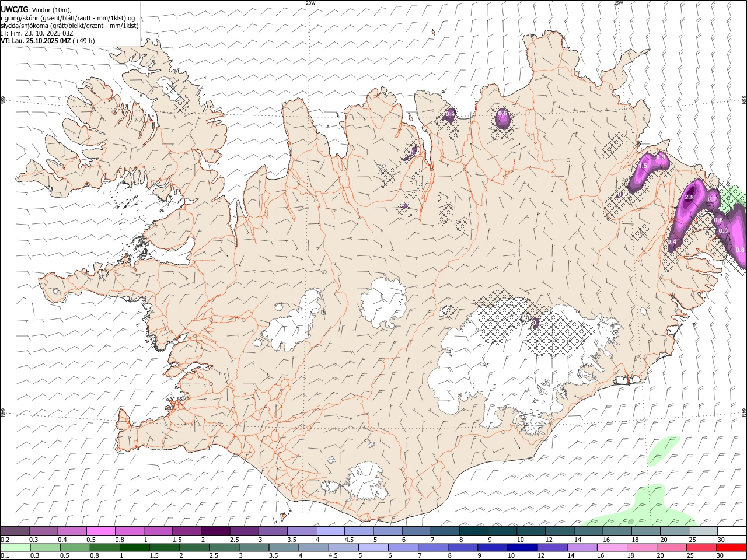Pick the darkest green rain swatch at 1
This screenshot has width=747, height=560.
(x=134, y=547)
